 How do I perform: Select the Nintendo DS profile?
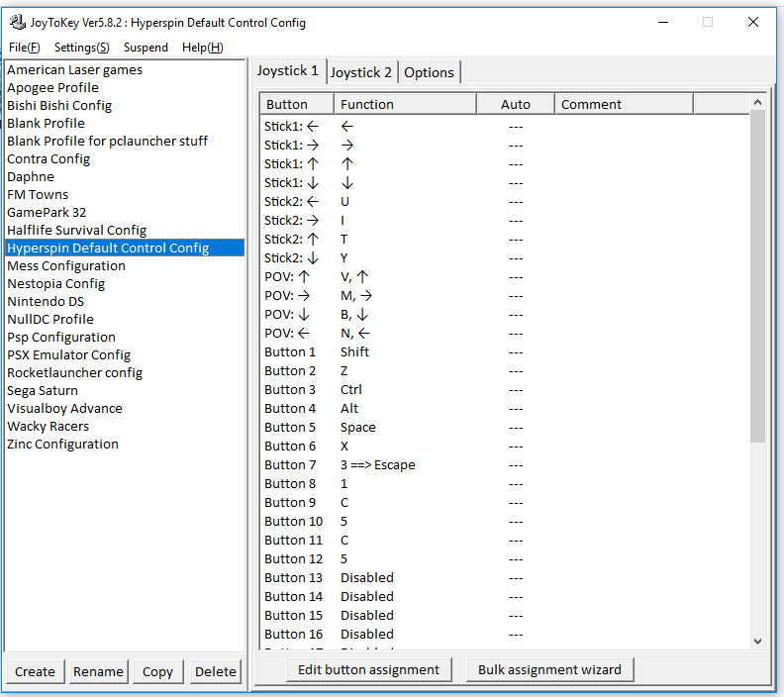pos(125,302)
